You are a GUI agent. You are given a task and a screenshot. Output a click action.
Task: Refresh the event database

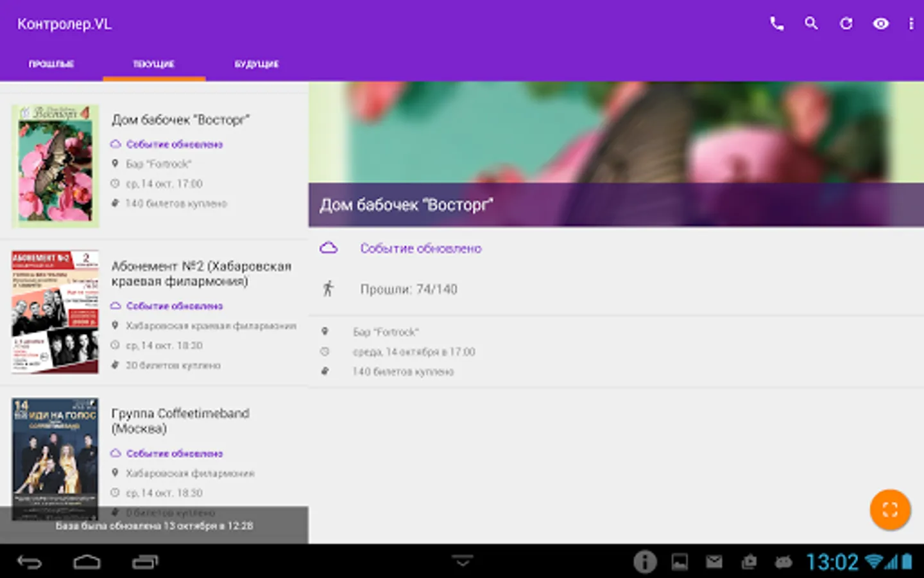pos(846,24)
